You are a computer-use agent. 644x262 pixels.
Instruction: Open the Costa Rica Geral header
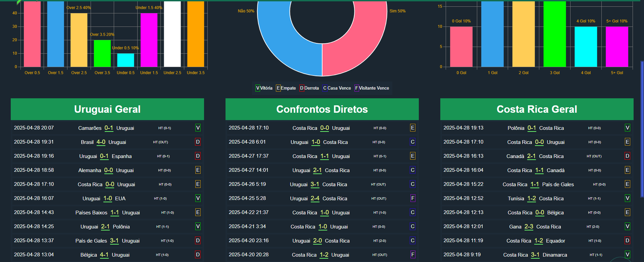[x=537, y=109]
